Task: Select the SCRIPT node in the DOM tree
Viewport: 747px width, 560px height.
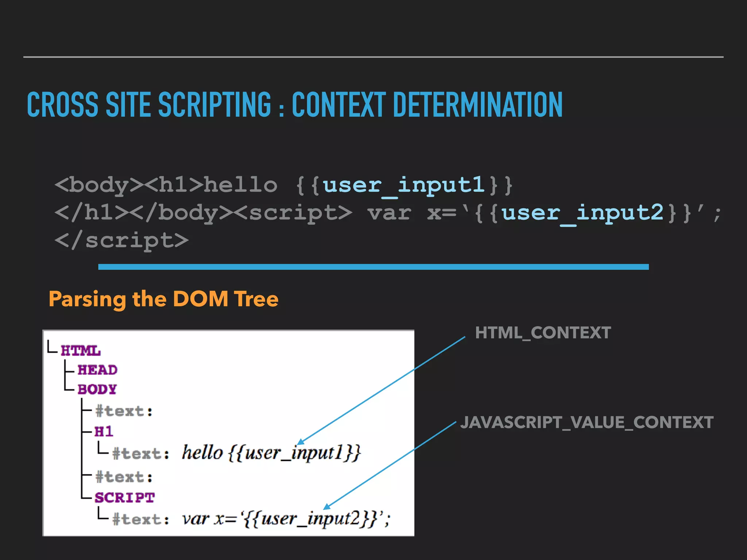Action: pos(124,498)
